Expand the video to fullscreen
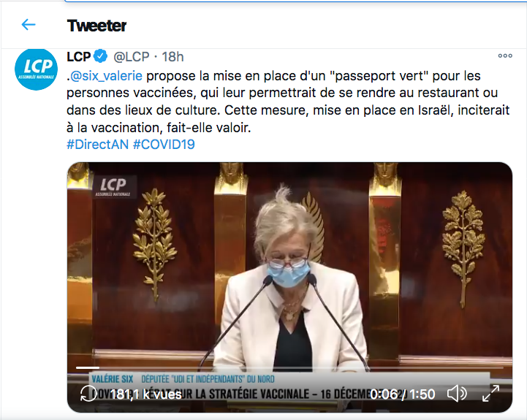 click(490, 394)
